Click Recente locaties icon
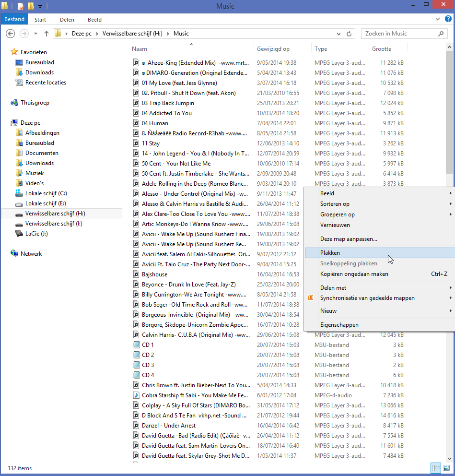The width and height of the screenshot is (455, 476). (x=19, y=82)
